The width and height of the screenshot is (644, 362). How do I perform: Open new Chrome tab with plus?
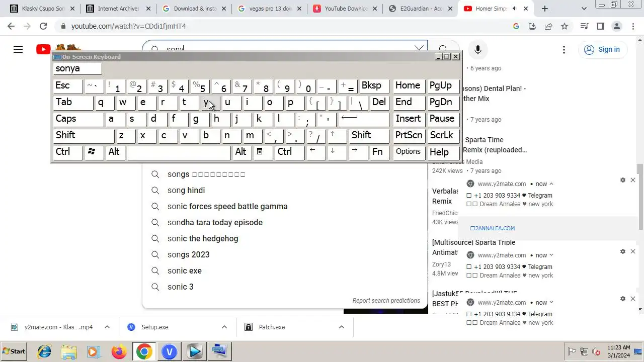pyautogui.click(x=545, y=9)
